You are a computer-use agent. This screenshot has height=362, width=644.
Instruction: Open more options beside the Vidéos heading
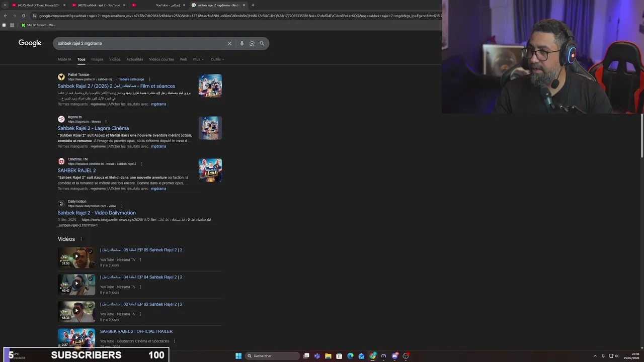pyautogui.click(x=81, y=239)
